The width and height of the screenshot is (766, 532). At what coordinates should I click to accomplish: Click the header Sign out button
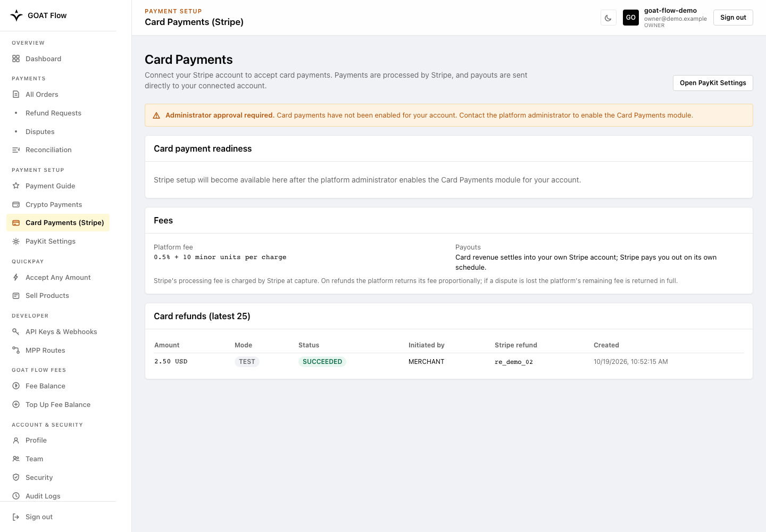click(x=733, y=18)
